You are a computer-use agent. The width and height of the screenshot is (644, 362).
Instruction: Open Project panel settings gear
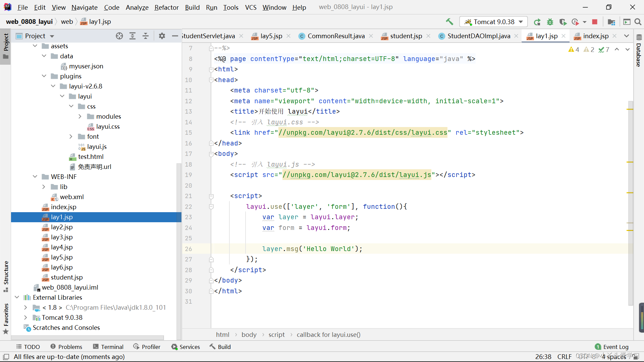(162, 36)
